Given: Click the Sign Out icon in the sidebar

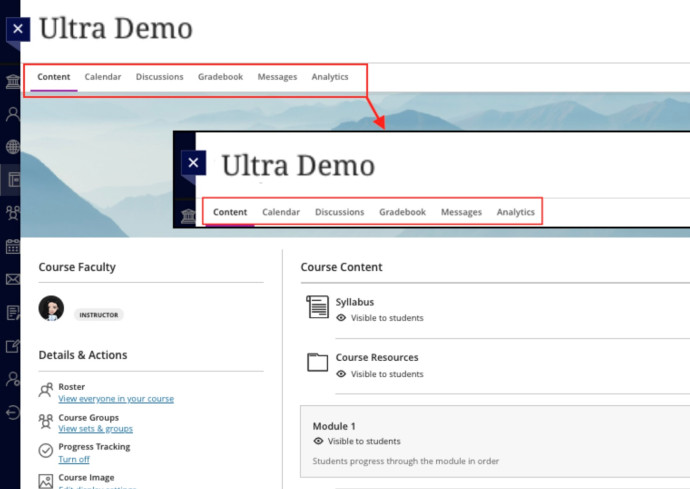Looking at the screenshot, I should (13, 412).
